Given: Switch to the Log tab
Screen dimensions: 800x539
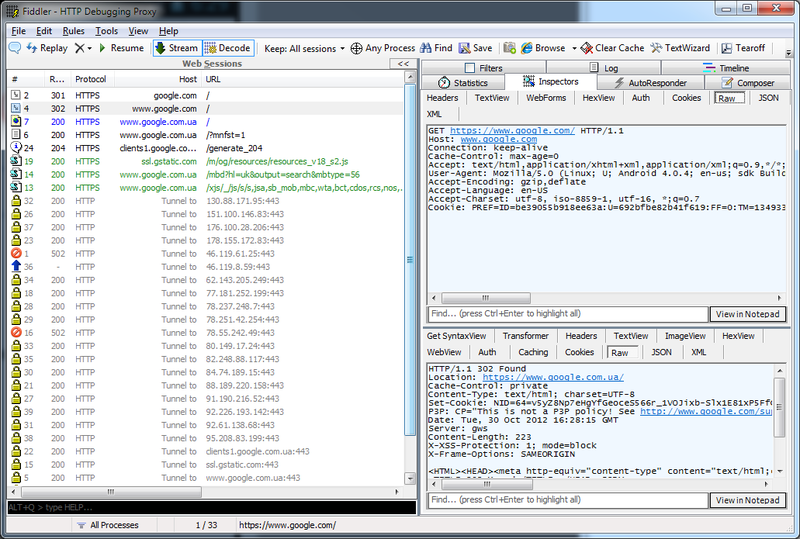Looking at the screenshot, I should 604,68.
